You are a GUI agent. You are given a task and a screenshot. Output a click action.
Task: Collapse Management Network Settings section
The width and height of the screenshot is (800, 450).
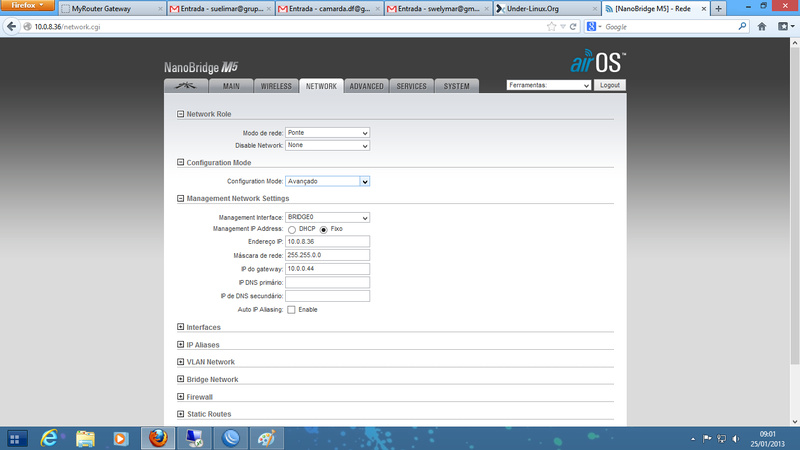point(180,198)
